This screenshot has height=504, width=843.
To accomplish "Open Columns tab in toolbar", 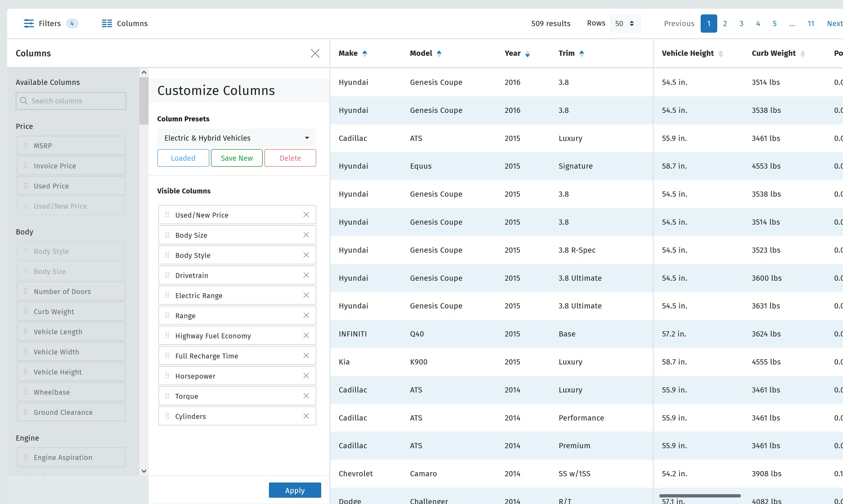I will pos(125,23).
